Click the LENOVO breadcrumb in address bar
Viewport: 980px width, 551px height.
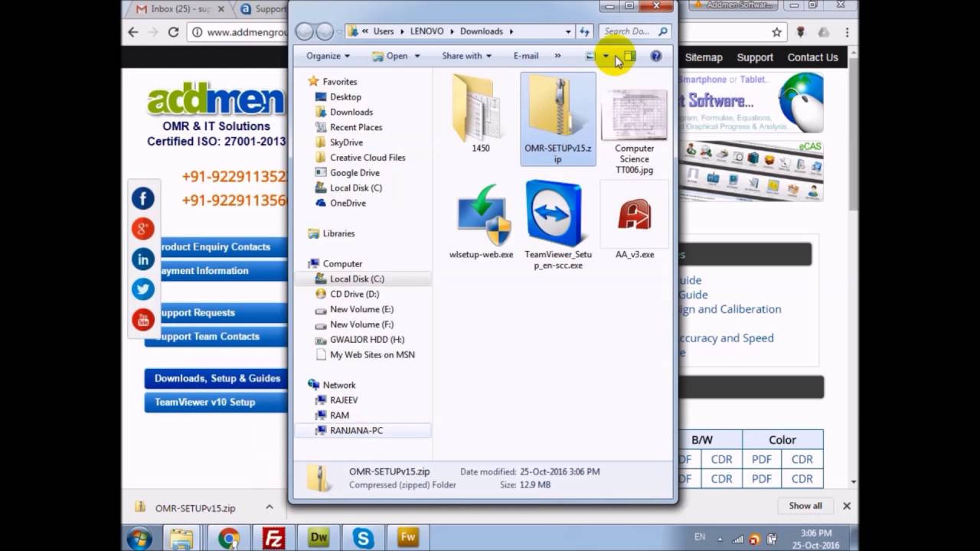click(x=426, y=31)
